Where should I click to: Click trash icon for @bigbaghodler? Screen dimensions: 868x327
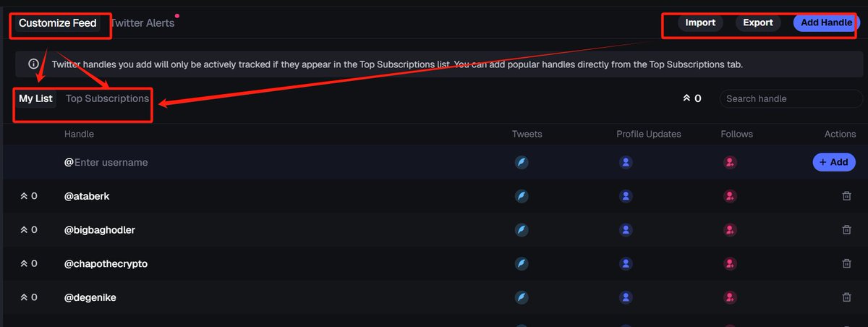coord(846,230)
